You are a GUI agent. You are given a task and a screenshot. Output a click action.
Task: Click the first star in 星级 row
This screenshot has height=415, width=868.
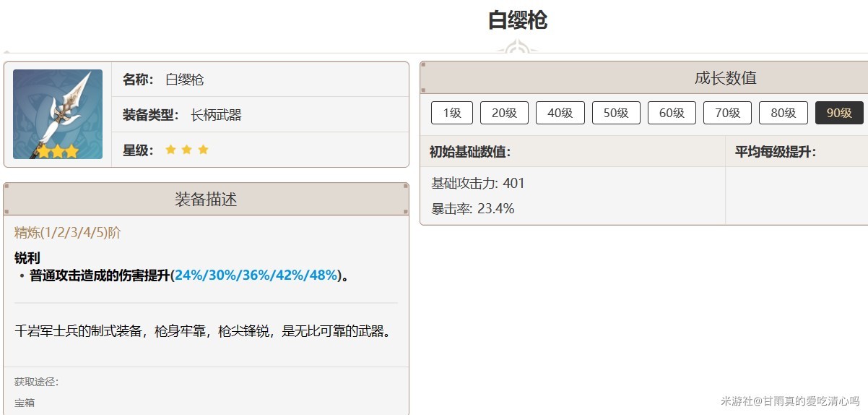[170, 150]
